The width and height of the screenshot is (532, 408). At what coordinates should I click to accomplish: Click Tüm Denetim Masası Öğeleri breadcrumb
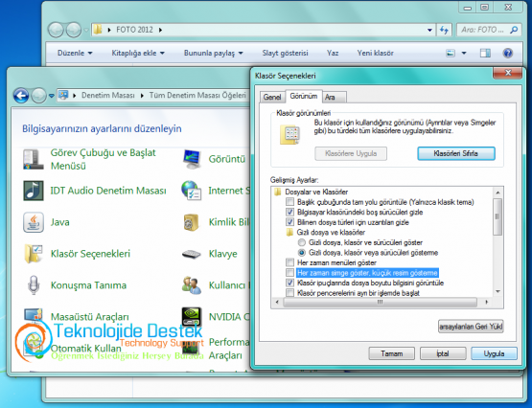pyautogui.click(x=197, y=96)
